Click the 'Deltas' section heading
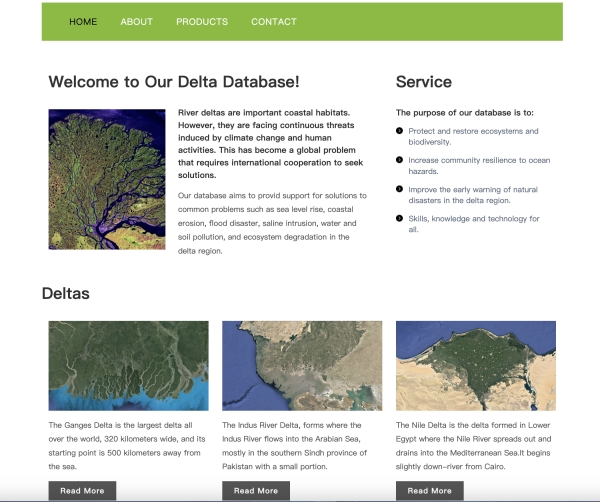Viewport: 600px width, 502px height. pos(66,293)
